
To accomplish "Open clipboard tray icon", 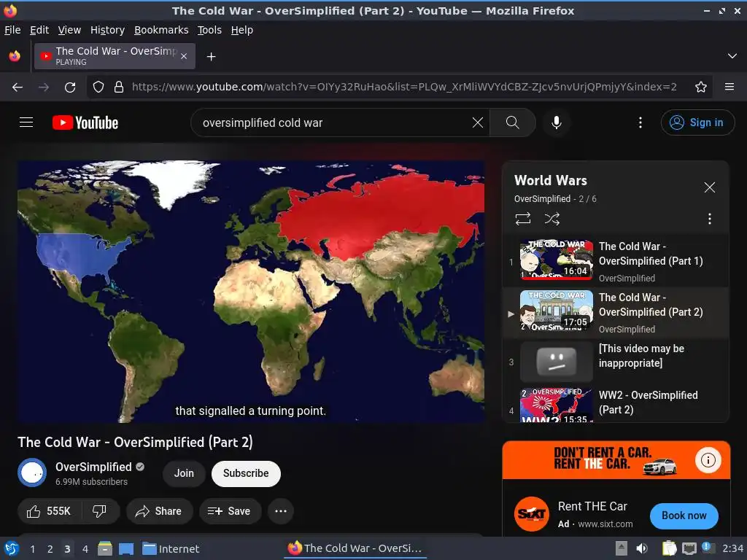I will click(x=669, y=548).
